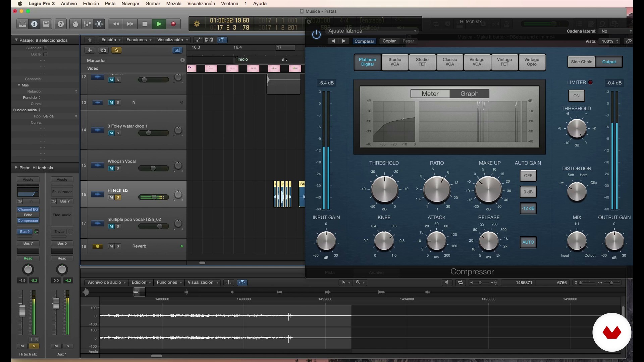Toggle the Bucle checkbox in inspector
Viewport: 644px width, 362px height.
[x=45, y=54]
